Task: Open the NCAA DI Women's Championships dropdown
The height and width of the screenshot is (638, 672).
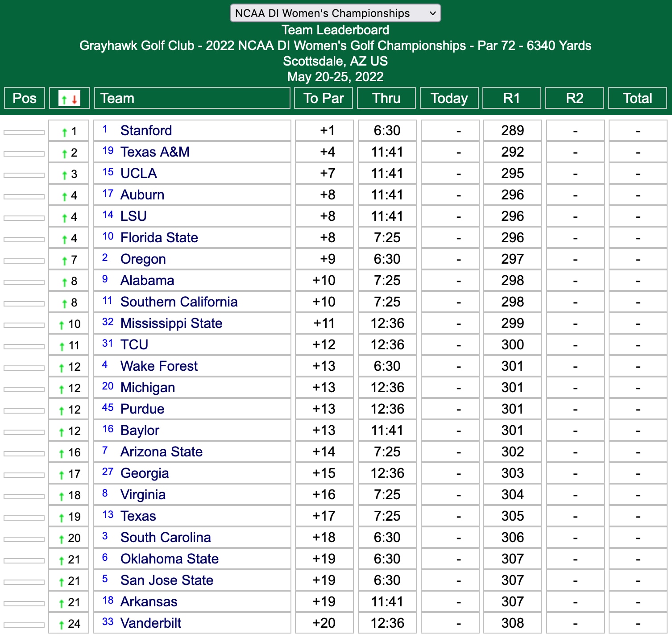Action: coord(335,13)
